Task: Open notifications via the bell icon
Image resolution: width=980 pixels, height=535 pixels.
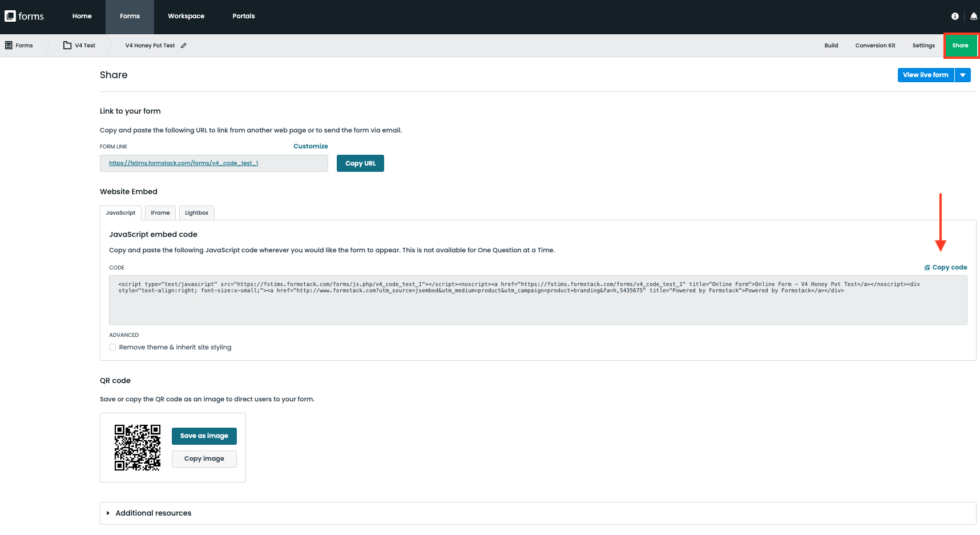Action: click(x=973, y=16)
